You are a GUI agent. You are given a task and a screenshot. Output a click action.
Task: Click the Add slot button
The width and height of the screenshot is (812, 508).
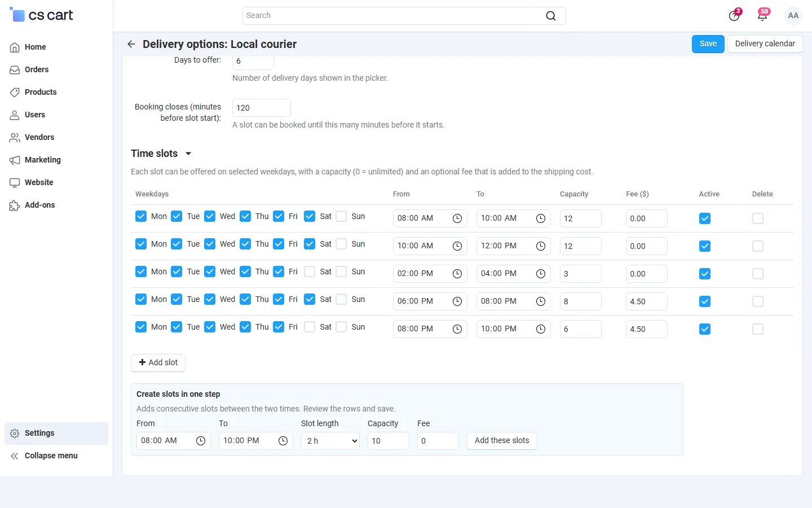pos(158,362)
